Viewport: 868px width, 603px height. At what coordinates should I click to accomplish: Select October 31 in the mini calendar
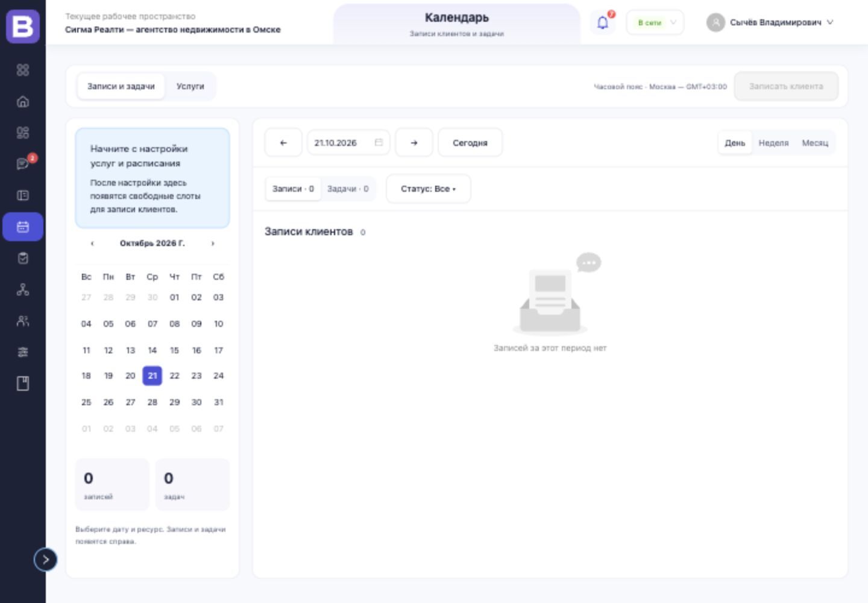218,402
